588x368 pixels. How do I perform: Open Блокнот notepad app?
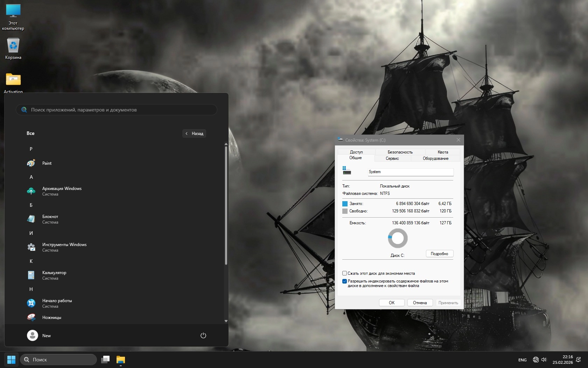[x=50, y=219]
